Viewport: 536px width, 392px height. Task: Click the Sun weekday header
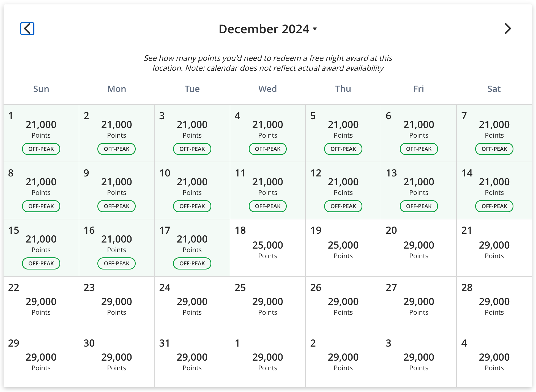click(41, 89)
